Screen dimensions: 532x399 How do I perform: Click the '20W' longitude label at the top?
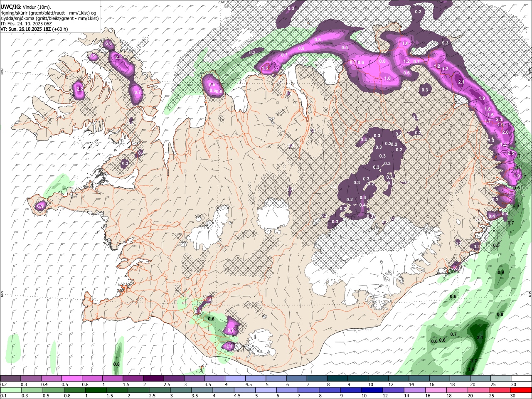pyautogui.click(x=221, y=2)
